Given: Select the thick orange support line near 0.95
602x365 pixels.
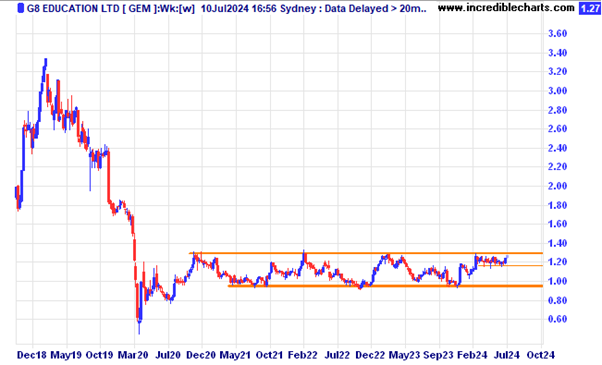Looking at the screenshot, I should [x=385, y=286].
